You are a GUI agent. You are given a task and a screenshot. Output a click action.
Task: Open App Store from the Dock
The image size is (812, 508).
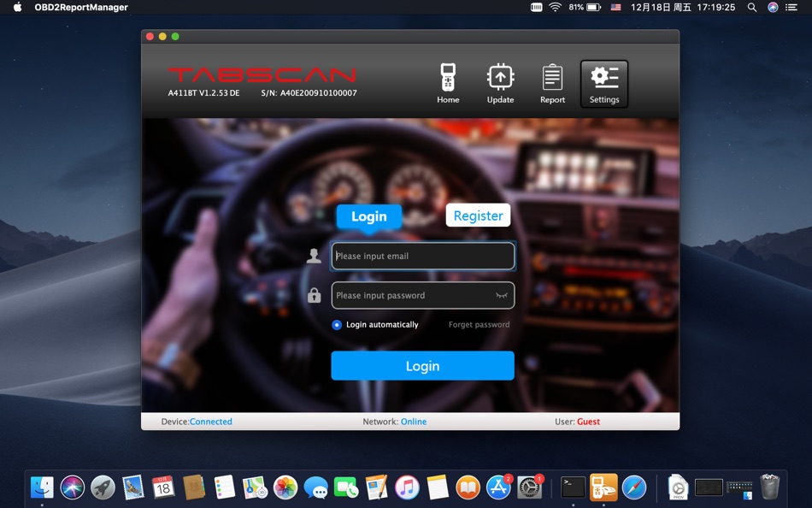[498, 487]
